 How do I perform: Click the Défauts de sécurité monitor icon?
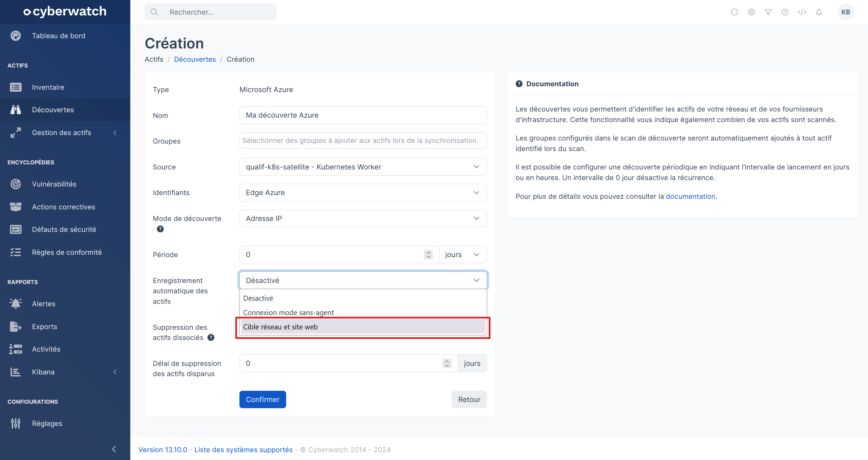click(16, 229)
